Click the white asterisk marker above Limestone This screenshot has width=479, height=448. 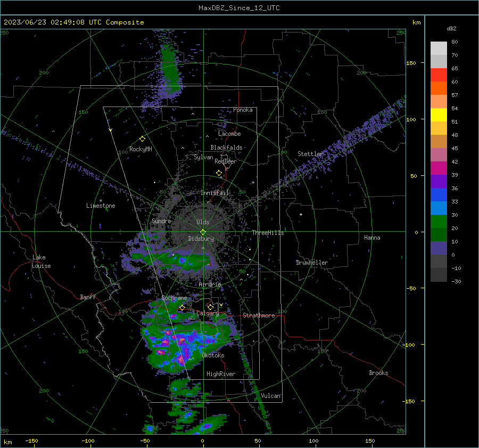pyautogui.click(x=101, y=201)
